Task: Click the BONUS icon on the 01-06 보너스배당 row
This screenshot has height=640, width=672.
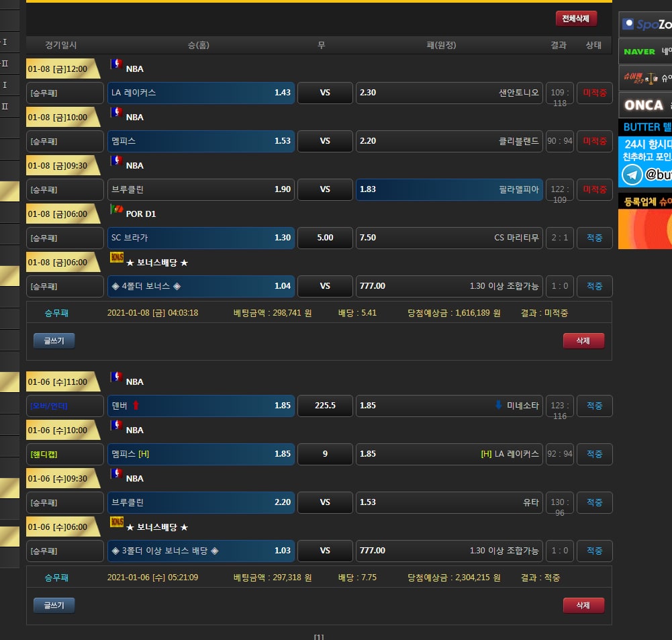Action: (116, 522)
